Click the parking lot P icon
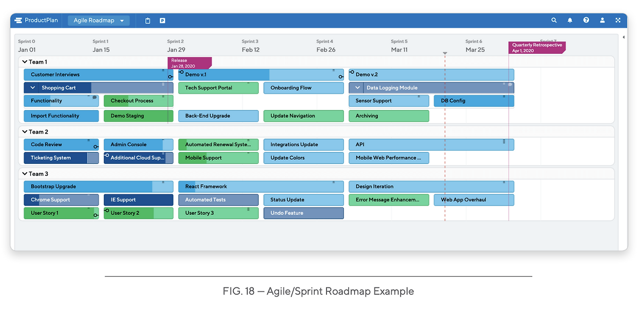Screen dimensions: 644x310 click(x=163, y=21)
